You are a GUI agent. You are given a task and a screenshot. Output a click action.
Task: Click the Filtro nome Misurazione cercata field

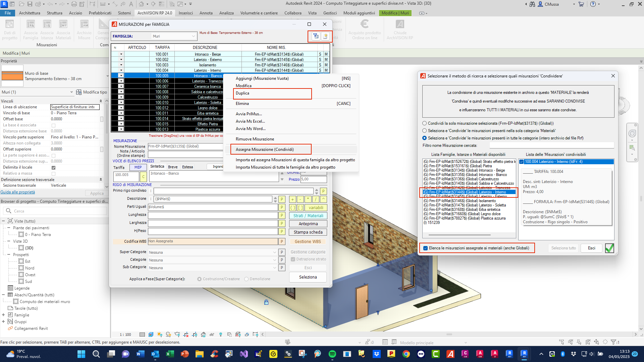point(552,145)
